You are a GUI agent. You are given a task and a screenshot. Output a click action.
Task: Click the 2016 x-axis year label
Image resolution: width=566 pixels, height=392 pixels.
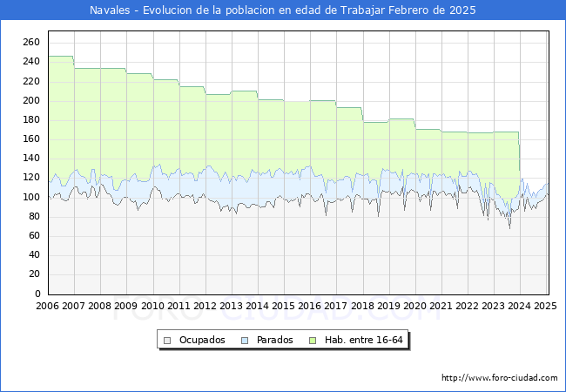(309, 306)
